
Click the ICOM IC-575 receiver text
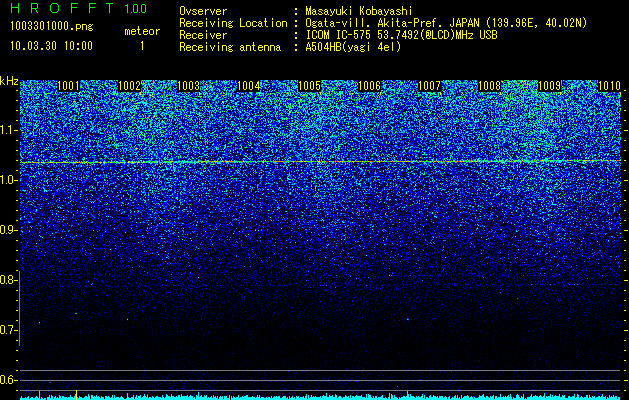click(401, 35)
